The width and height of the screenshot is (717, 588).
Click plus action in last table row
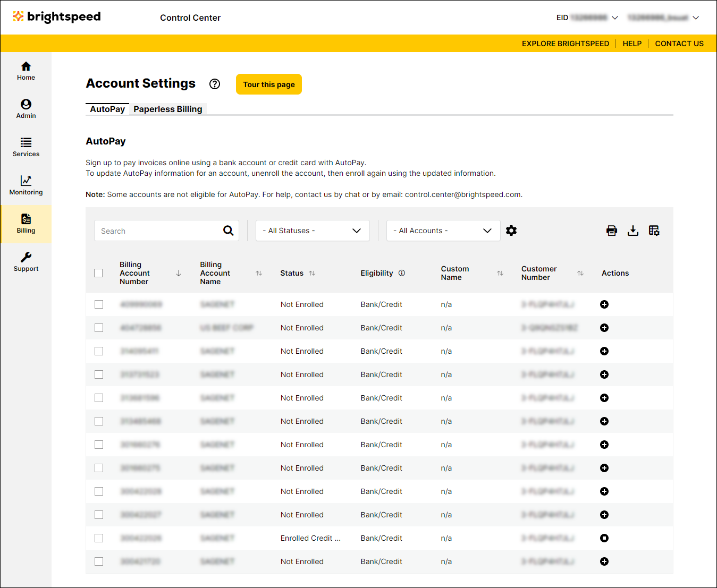click(604, 561)
